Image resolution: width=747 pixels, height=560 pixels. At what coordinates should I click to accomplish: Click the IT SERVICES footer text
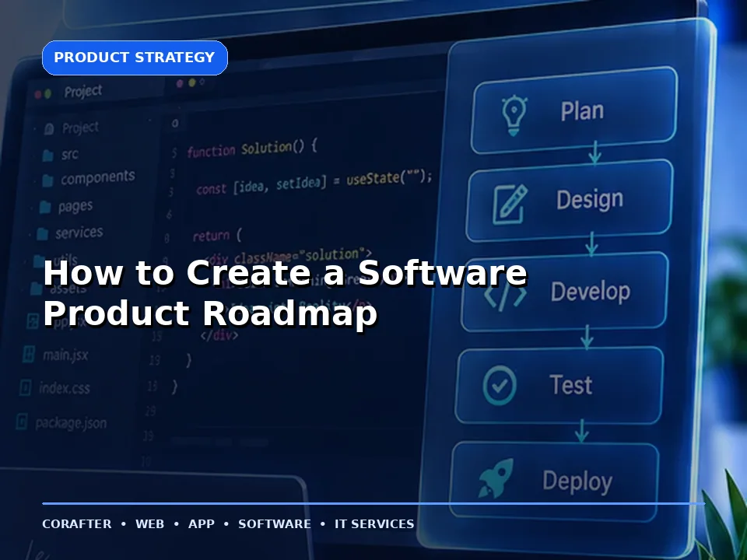[374, 523]
